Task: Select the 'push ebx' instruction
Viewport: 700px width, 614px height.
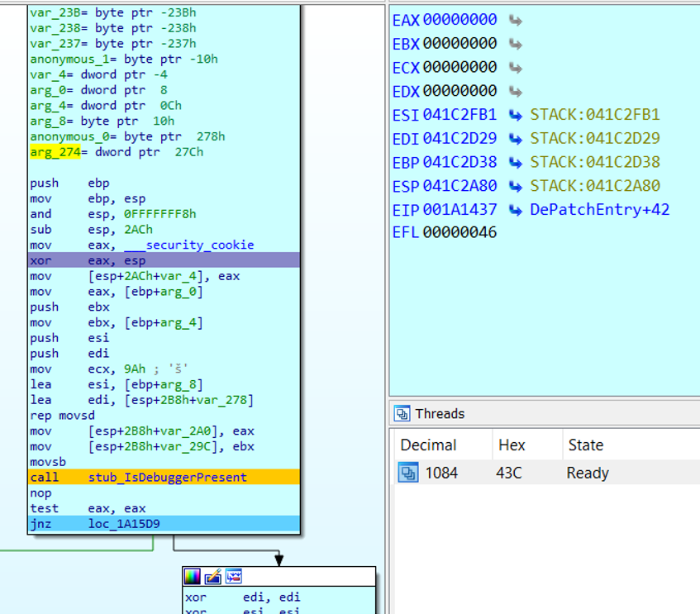Action: pyautogui.click(x=69, y=307)
